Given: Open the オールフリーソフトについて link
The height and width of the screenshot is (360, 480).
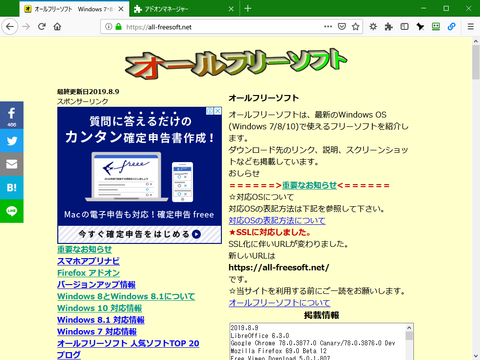Looking at the screenshot, I should point(279,303).
